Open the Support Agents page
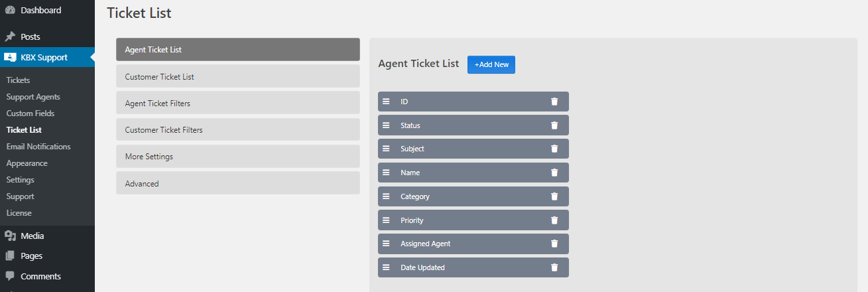Image resolution: width=868 pixels, height=292 pixels. click(33, 97)
